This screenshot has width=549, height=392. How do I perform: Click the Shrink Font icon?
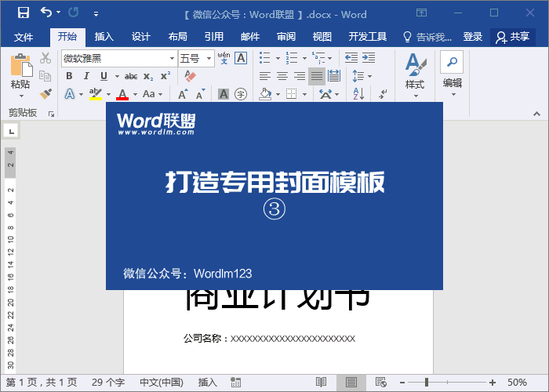[200, 94]
